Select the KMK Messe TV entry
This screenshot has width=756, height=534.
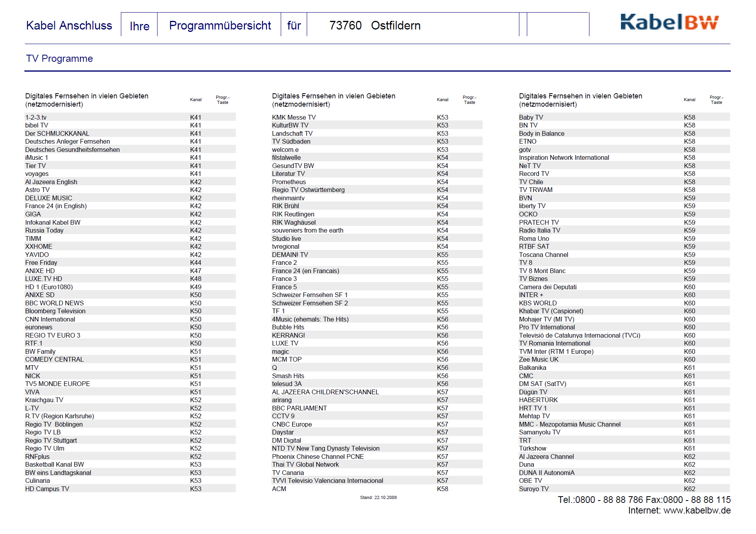pos(294,117)
